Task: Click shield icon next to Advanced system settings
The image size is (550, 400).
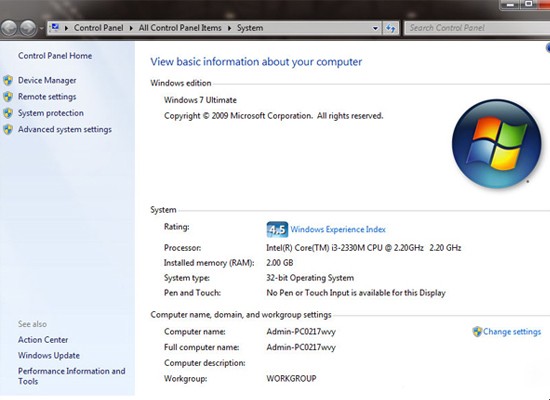Action: pos(8,129)
